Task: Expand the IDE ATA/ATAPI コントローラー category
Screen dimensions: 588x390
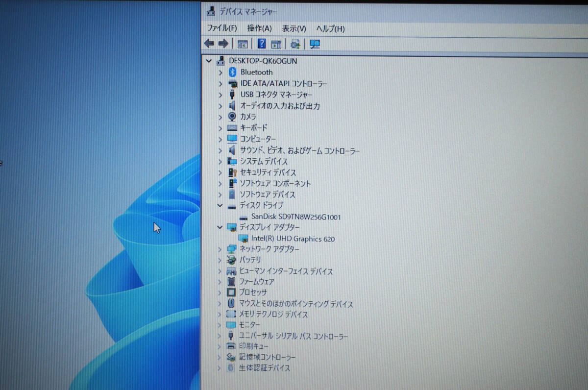Action: 220,83
